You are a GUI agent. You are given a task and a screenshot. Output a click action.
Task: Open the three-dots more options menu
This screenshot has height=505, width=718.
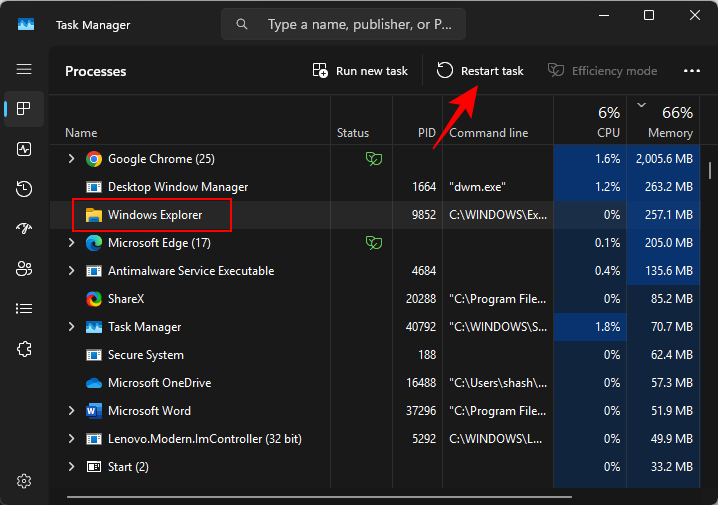click(x=691, y=71)
